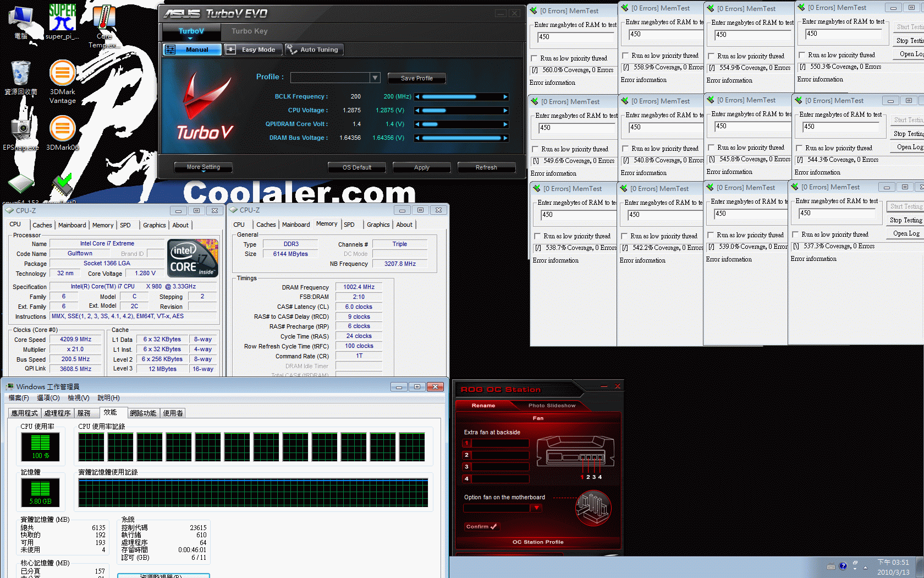Image resolution: width=924 pixels, height=578 pixels.
Task: Toggle low priority thread in 540.8% Coverage MemTest
Action: [625, 149]
